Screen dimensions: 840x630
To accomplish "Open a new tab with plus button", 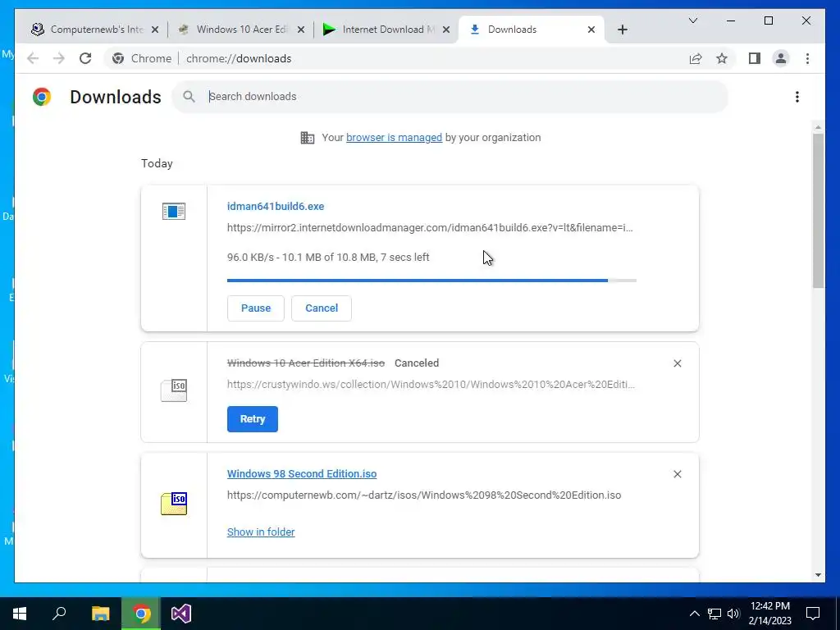I will click(x=622, y=30).
